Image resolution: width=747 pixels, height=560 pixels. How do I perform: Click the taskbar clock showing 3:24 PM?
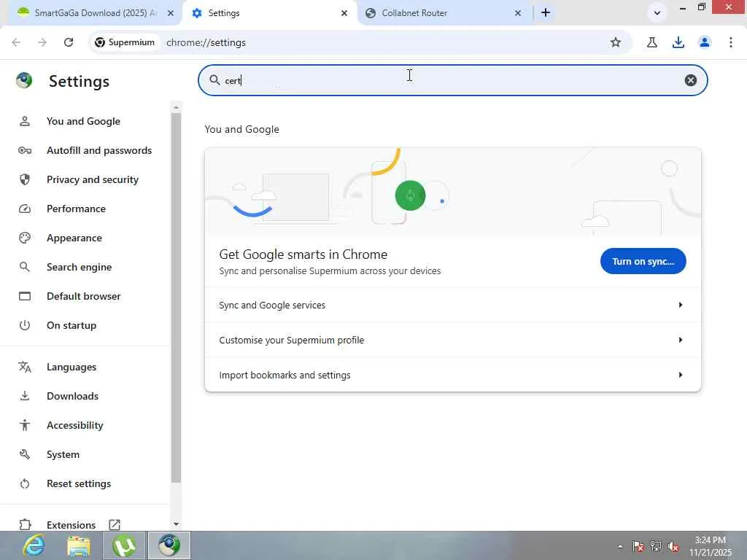711,546
